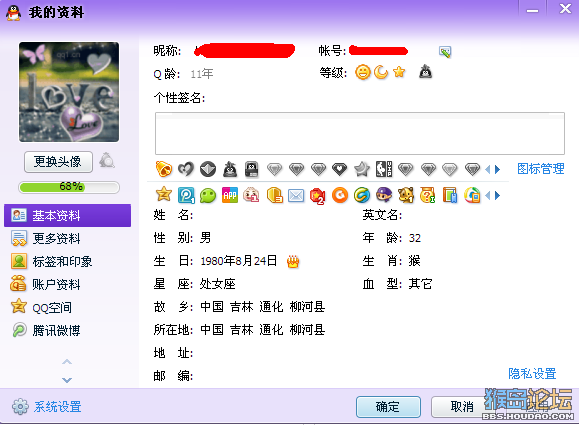Click the black heart diamond badge icon
The height and width of the screenshot is (425, 579).
point(340,169)
